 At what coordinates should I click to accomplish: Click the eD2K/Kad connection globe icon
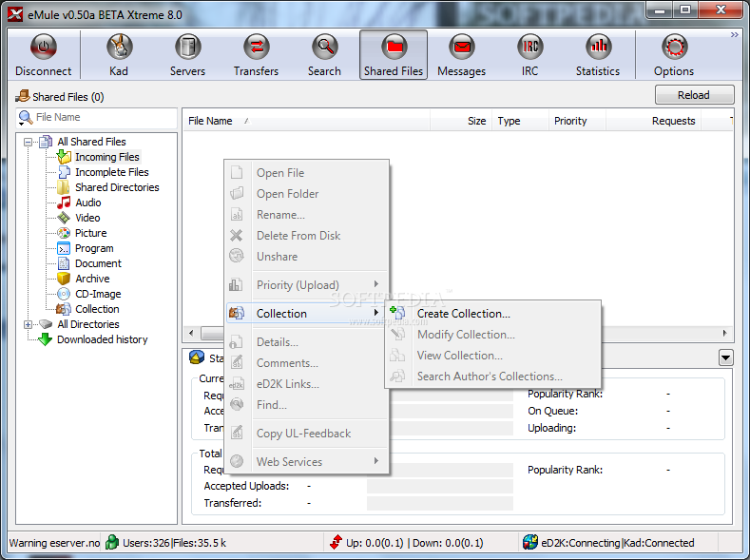tap(530, 542)
